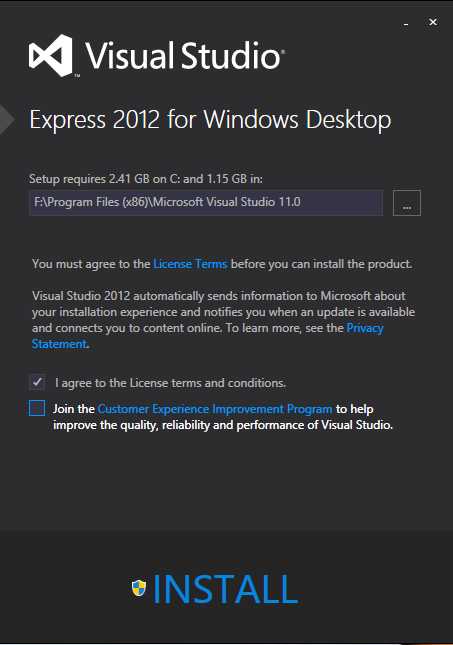Image resolution: width=453 pixels, height=645 pixels.
Task: Click the 'I agree to the License terms' label
Action: [170, 383]
